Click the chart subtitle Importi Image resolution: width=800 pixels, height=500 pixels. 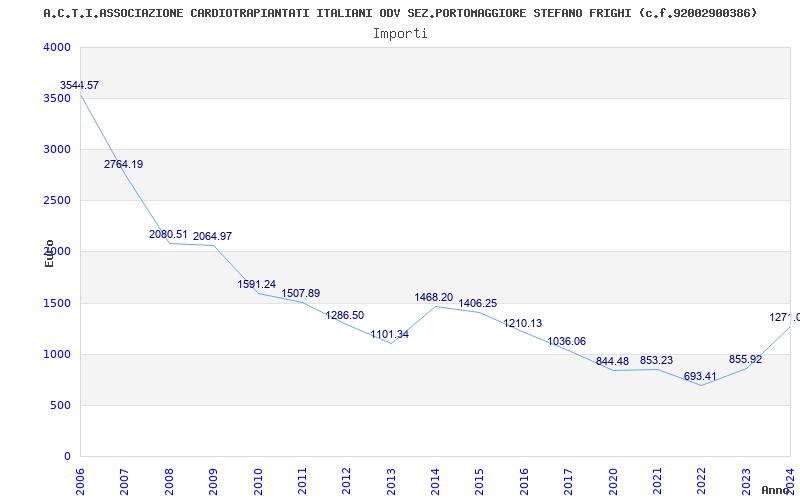[400, 34]
